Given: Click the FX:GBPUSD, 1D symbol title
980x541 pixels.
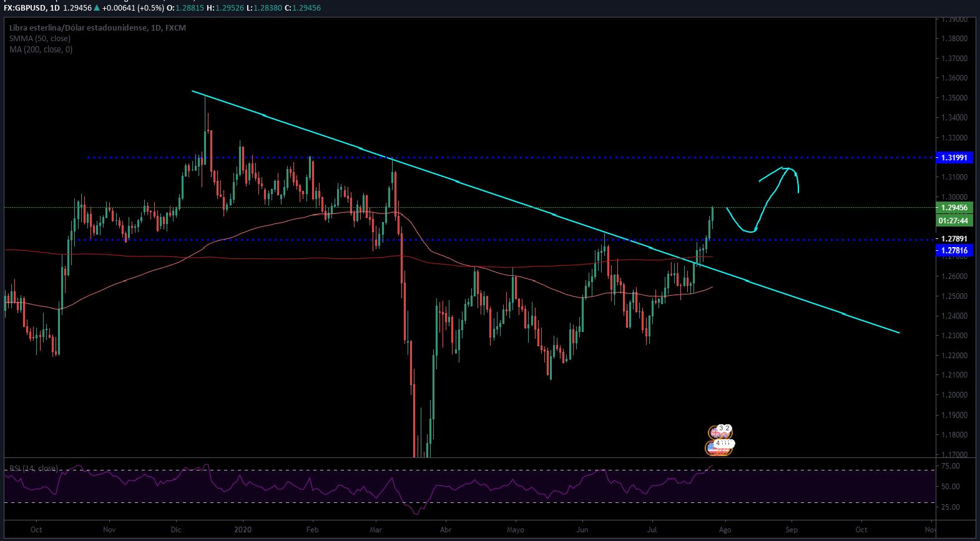Looking at the screenshot, I should [x=32, y=8].
